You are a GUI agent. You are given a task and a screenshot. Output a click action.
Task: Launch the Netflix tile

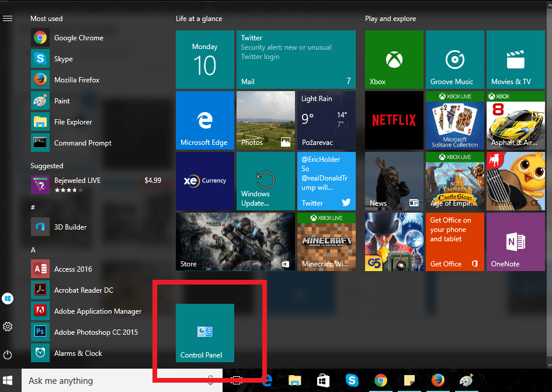click(394, 120)
